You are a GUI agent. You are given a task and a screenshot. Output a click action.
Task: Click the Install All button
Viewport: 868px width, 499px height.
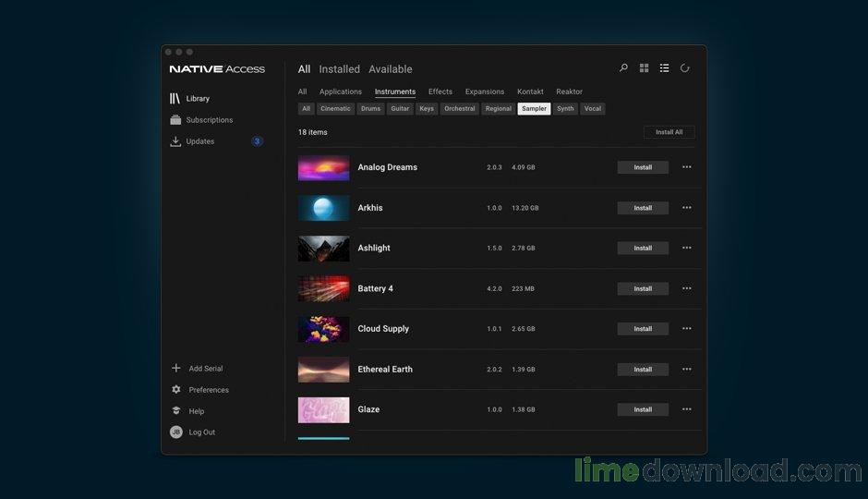(669, 132)
